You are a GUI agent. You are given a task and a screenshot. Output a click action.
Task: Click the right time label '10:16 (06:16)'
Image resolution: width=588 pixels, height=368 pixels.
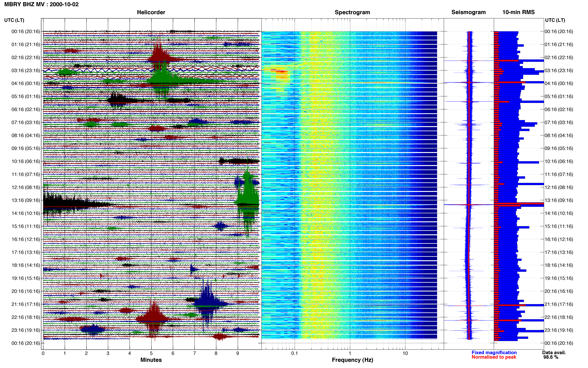click(559, 161)
